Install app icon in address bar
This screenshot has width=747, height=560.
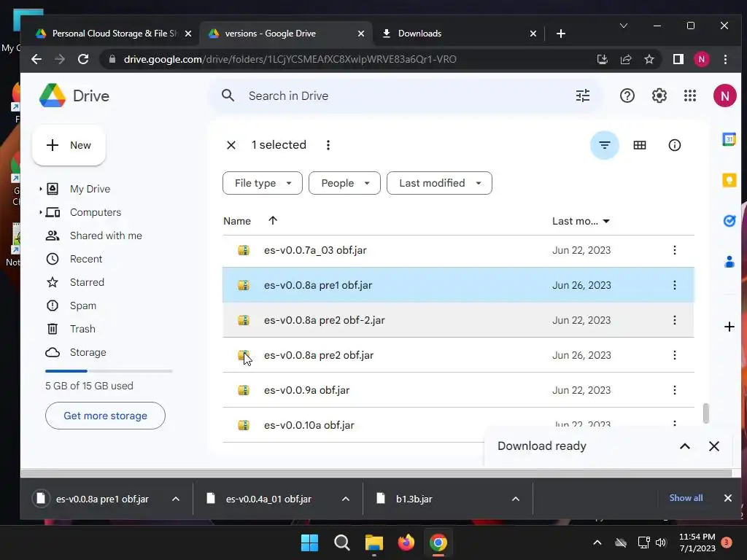click(602, 59)
